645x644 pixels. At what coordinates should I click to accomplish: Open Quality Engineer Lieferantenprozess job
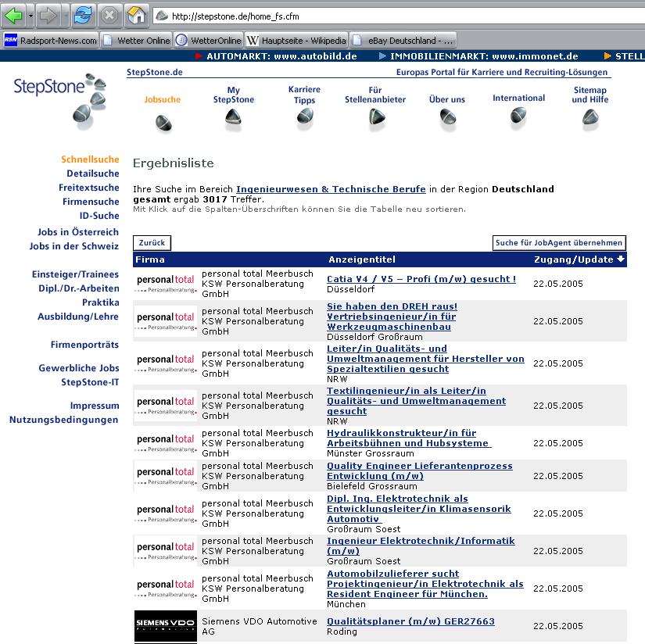tap(420, 470)
